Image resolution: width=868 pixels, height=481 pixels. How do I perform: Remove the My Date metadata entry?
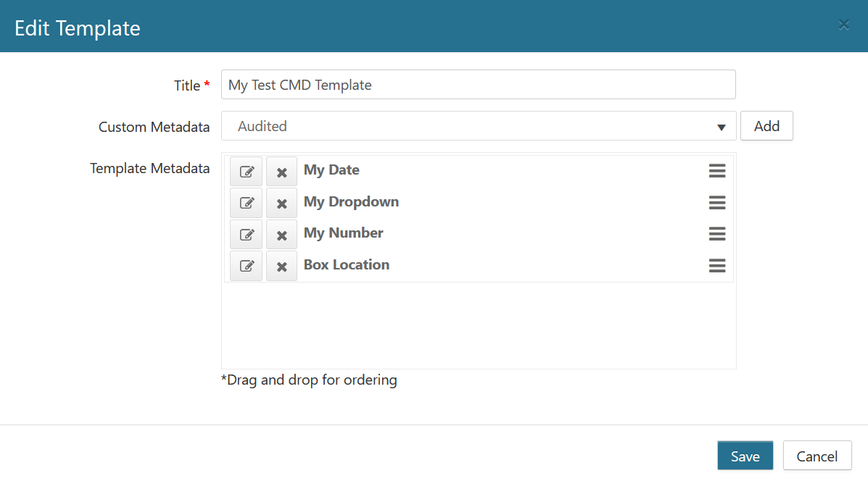pos(281,172)
